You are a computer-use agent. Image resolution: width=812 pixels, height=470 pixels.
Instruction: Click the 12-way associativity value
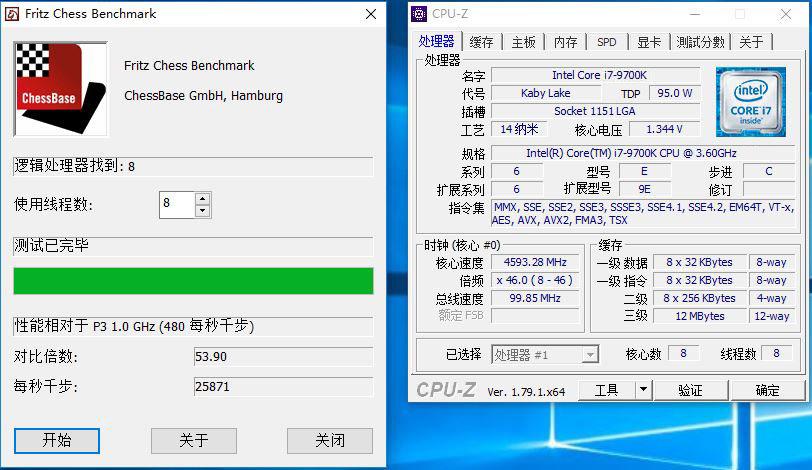coord(772,316)
